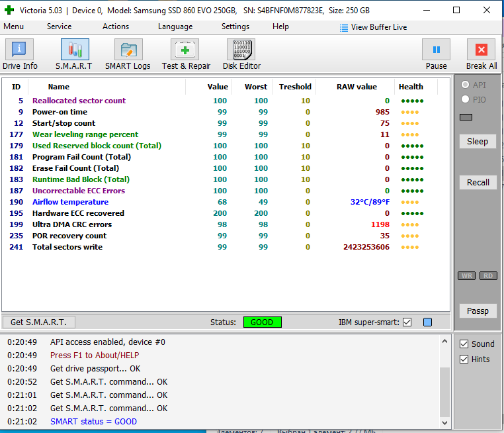
Task: Select the API radio button
Action: click(465, 85)
